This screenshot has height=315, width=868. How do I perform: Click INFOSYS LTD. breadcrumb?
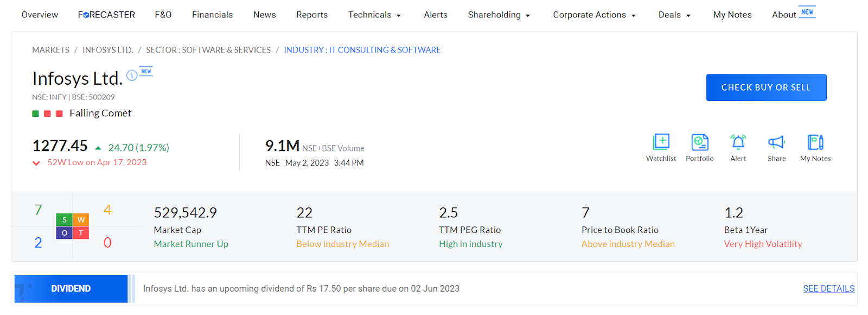point(107,50)
